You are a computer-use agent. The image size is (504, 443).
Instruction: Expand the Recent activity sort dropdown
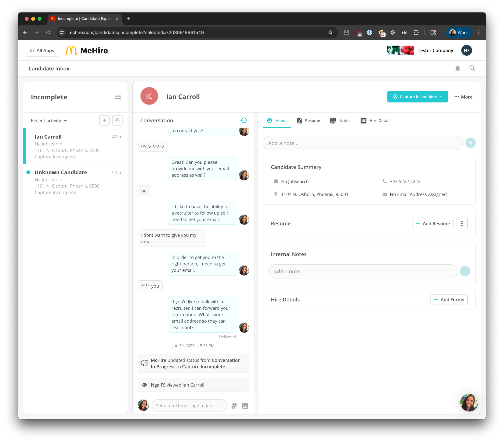(x=49, y=121)
